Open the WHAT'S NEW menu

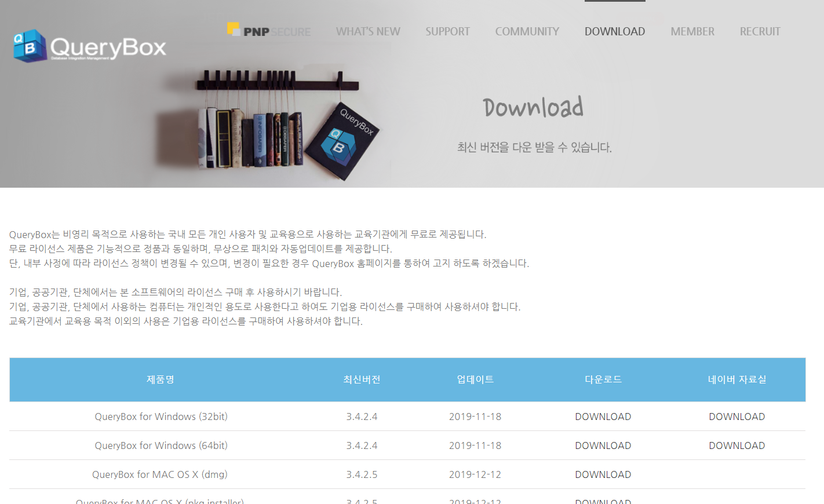(x=368, y=32)
